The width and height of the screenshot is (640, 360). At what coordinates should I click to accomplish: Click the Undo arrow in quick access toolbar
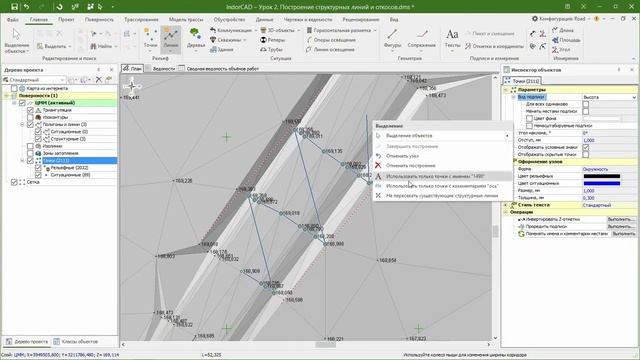tap(27, 7)
